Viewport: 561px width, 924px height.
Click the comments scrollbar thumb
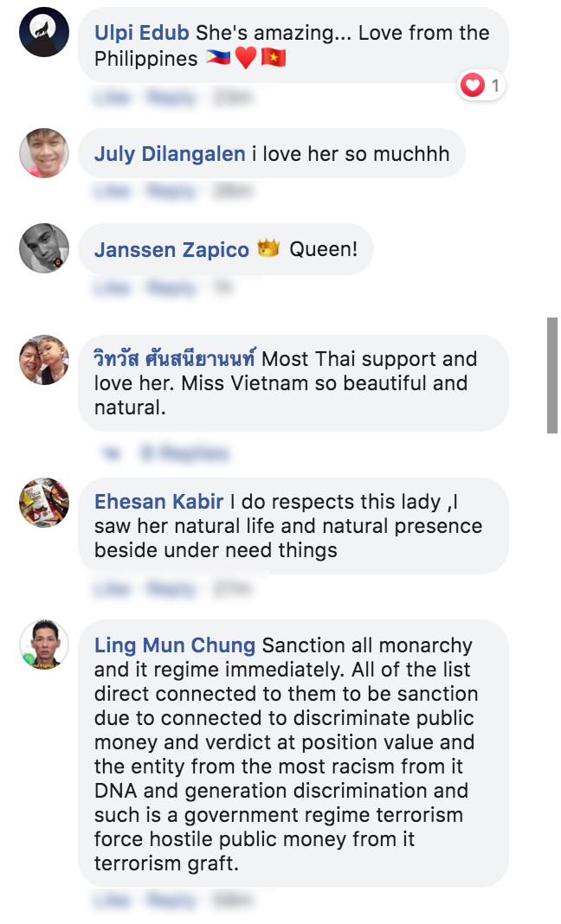tap(551, 375)
